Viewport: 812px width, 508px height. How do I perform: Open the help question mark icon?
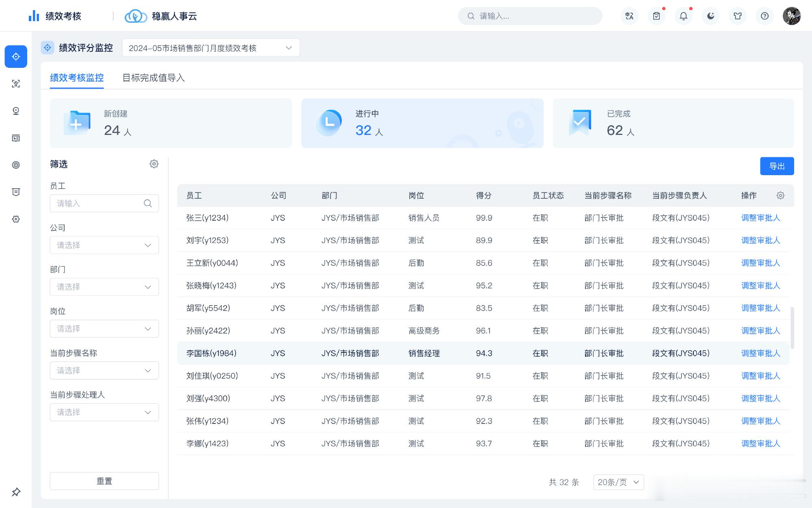click(764, 16)
